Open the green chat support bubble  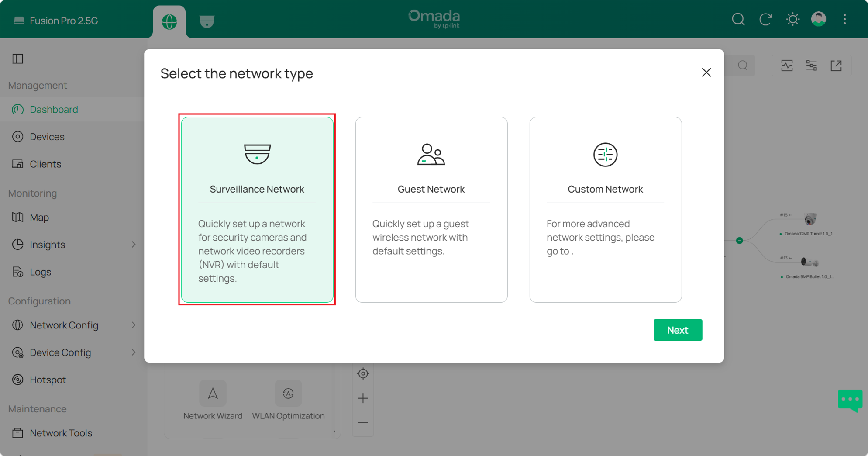point(850,400)
